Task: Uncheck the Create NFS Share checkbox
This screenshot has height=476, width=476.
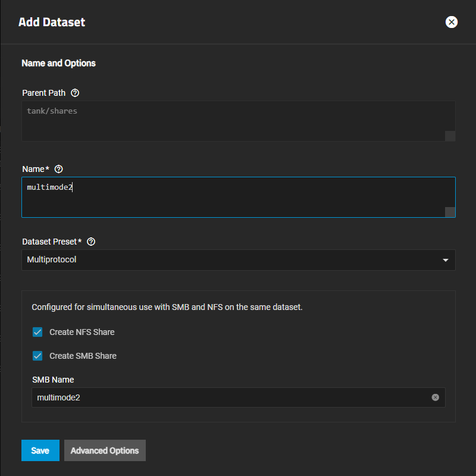Action: (37, 332)
